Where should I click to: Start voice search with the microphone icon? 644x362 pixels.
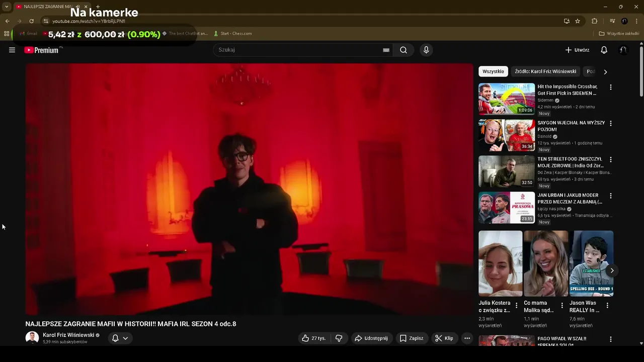tap(426, 50)
